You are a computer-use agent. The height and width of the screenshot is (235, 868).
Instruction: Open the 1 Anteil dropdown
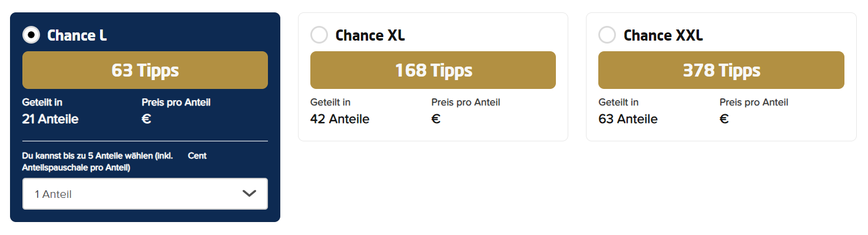click(x=145, y=194)
